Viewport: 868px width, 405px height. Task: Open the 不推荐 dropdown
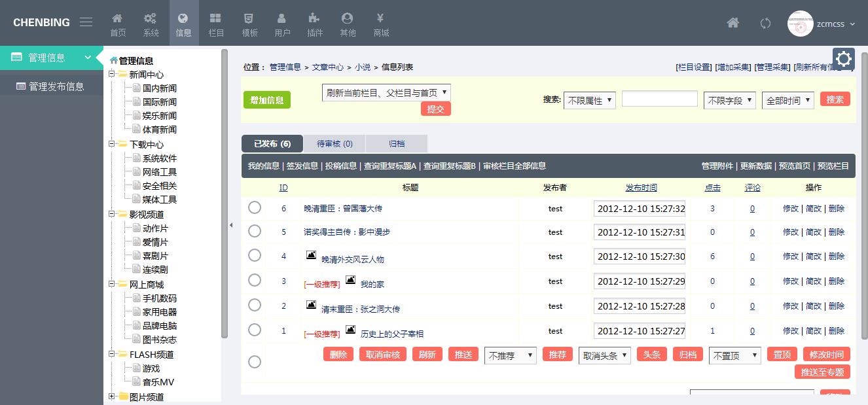(511, 356)
